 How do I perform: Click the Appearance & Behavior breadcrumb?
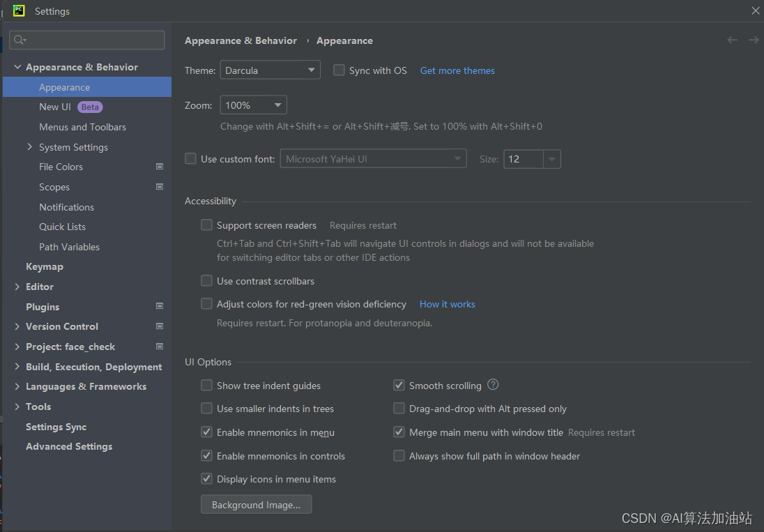coord(240,41)
